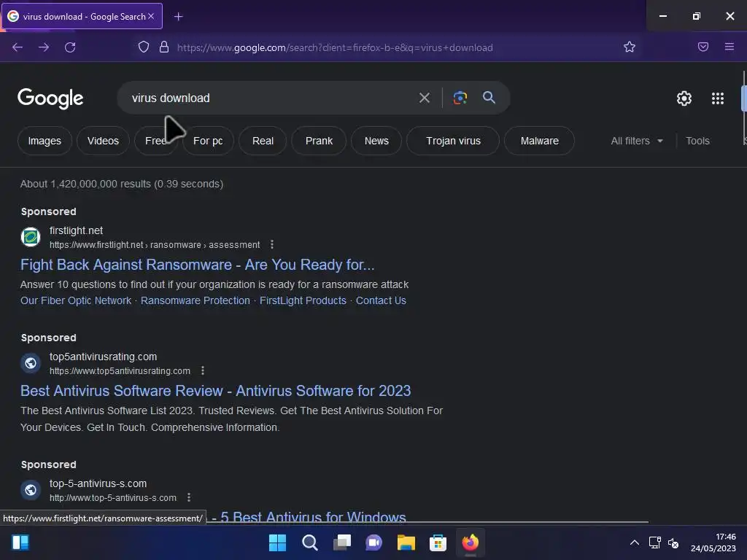The image size is (747, 560).
Task: Search by image with Google Lens icon
Action: (460, 98)
